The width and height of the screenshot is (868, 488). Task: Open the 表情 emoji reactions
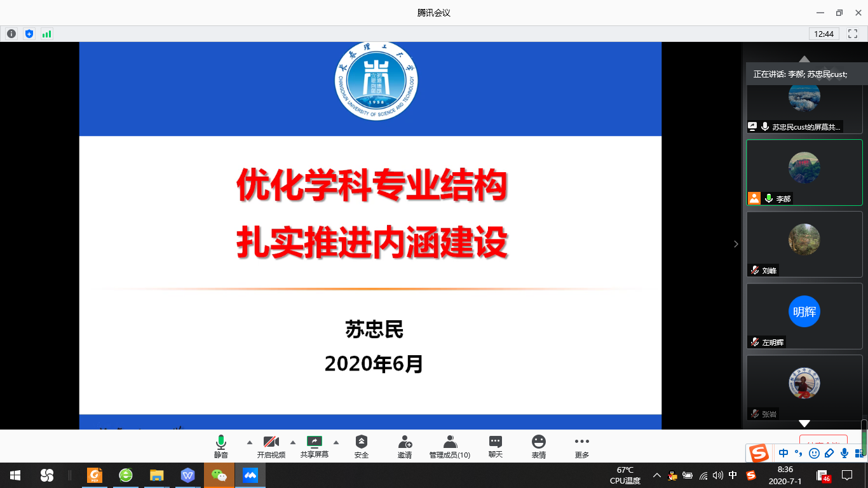(x=539, y=446)
